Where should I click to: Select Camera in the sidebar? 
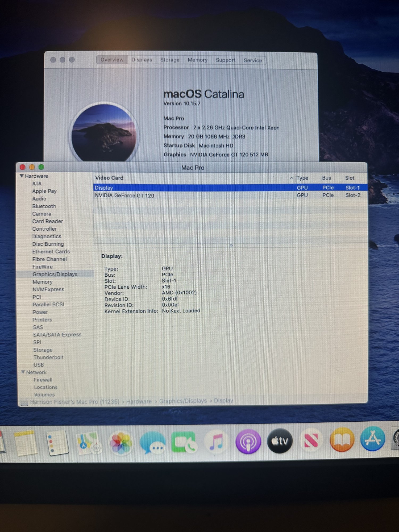pos(42,214)
